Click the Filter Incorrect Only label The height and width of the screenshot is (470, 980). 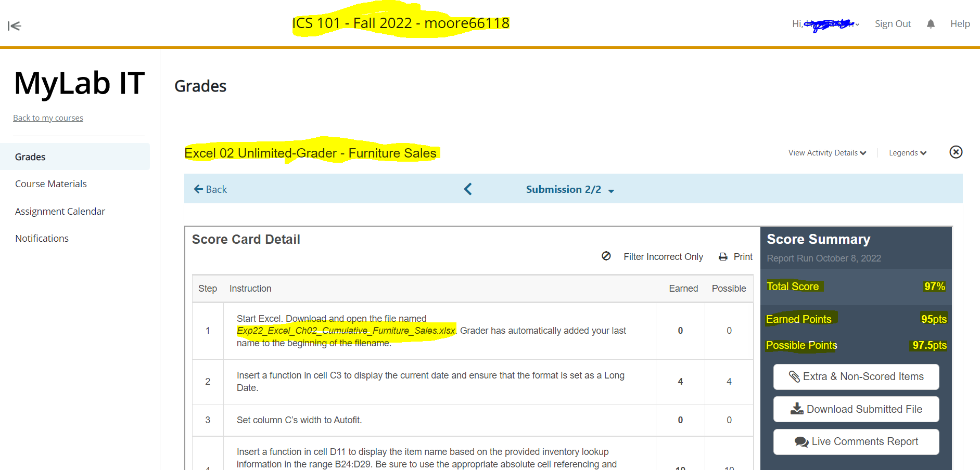pyautogui.click(x=663, y=257)
